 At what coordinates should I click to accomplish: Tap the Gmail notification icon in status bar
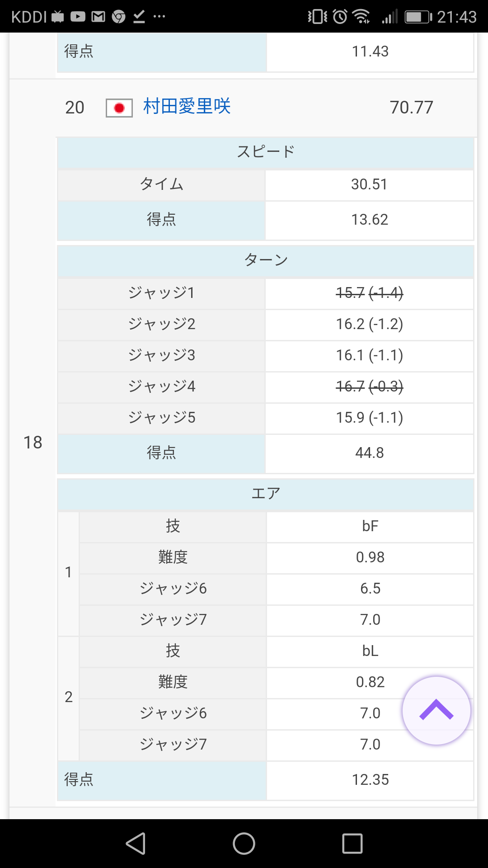click(98, 17)
